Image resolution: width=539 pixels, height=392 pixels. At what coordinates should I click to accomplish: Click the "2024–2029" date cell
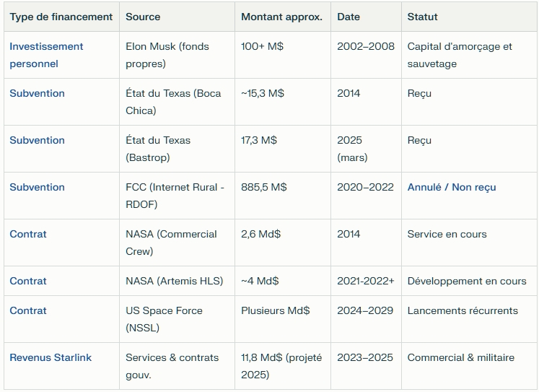click(x=365, y=310)
